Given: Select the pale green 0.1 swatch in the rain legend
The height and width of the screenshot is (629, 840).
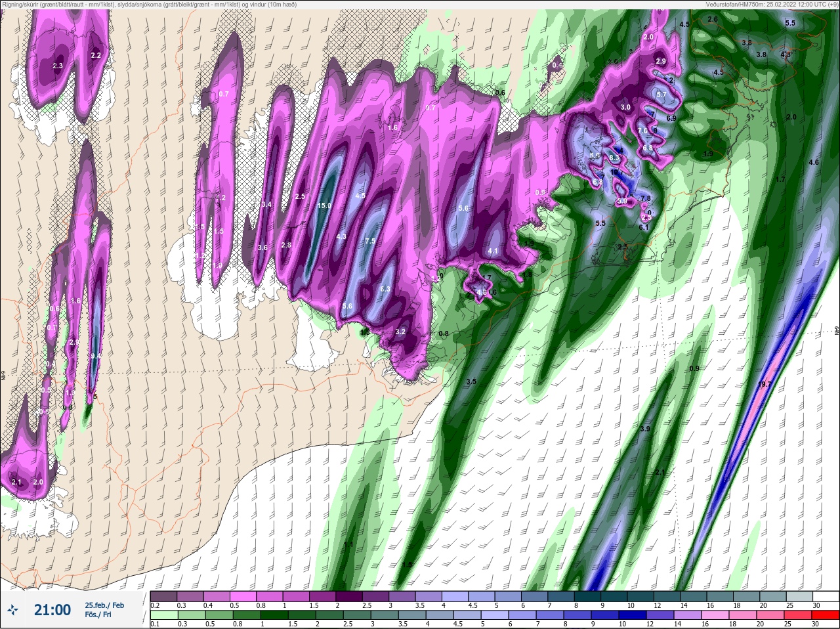Looking at the screenshot, I should (164, 615).
